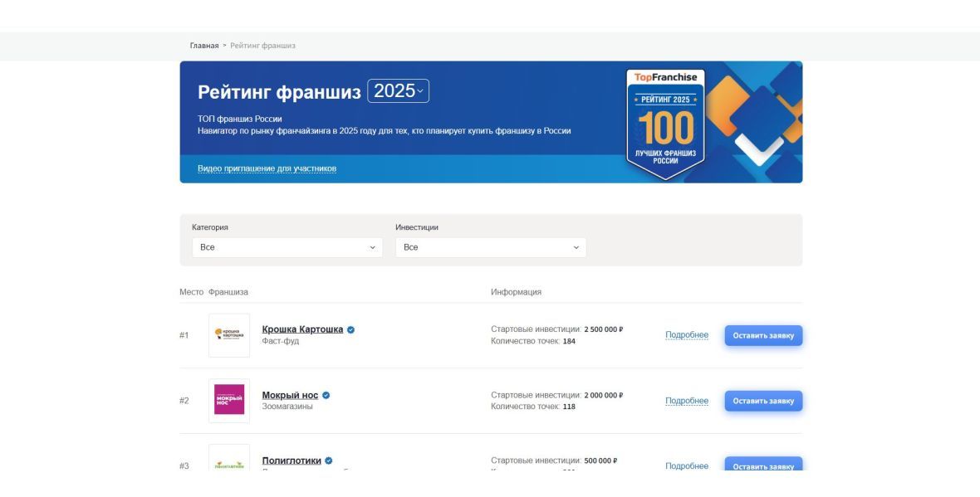Image resolution: width=980 pixels, height=497 pixels.
Task: Click the Место column header
Action: point(191,291)
